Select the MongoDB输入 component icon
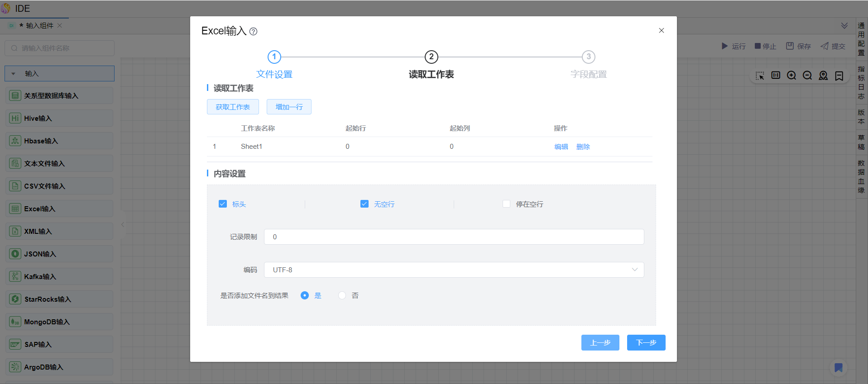Viewport: 868px width, 384px height. pyautogui.click(x=15, y=322)
